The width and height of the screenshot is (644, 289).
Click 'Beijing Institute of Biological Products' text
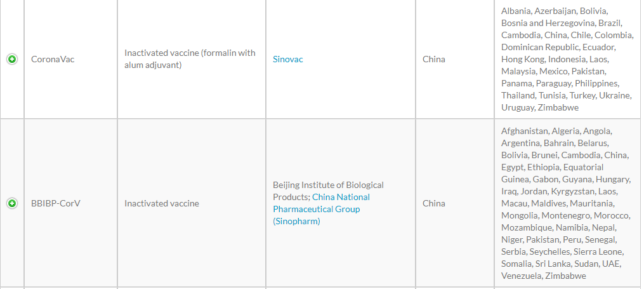pyautogui.click(x=328, y=191)
